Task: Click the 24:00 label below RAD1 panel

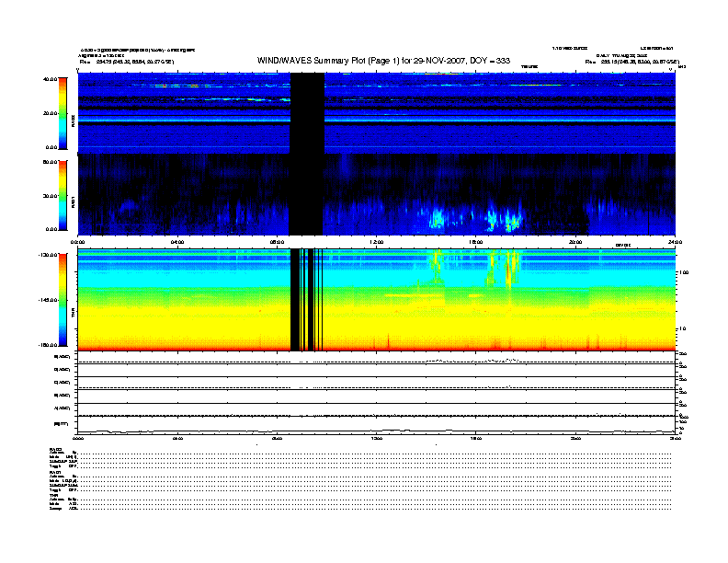Action: click(675, 242)
